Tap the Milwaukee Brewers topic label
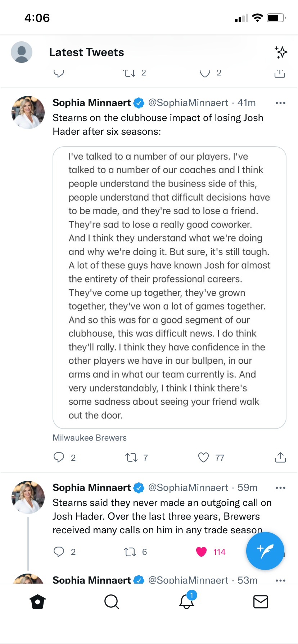Image resolution: width=298 pixels, height=644 pixels. (90, 438)
